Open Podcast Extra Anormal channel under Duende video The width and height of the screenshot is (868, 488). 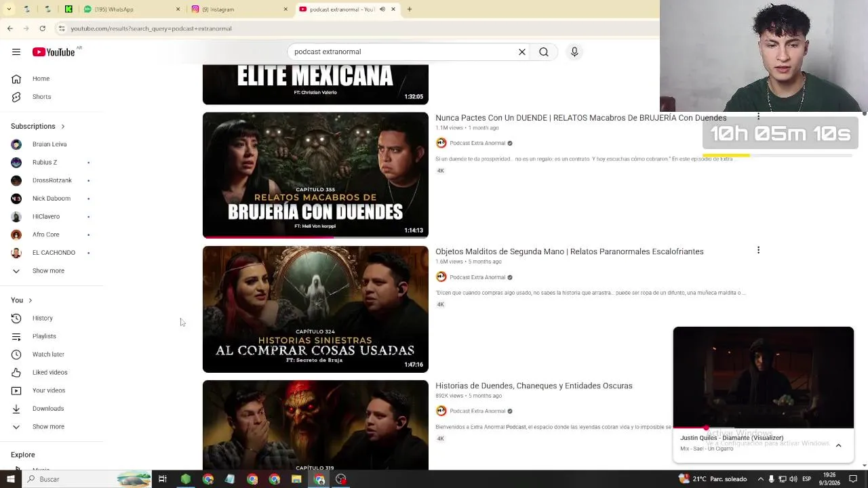477,143
